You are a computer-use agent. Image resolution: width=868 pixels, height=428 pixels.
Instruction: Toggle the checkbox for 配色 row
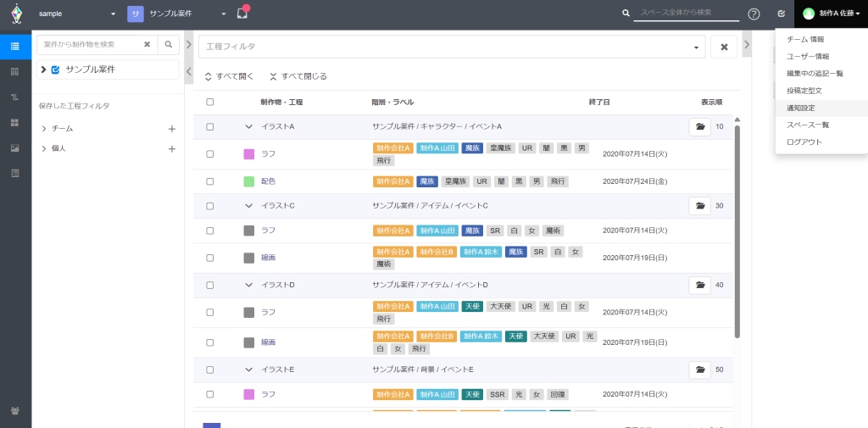pyautogui.click(x=210, y=181)
